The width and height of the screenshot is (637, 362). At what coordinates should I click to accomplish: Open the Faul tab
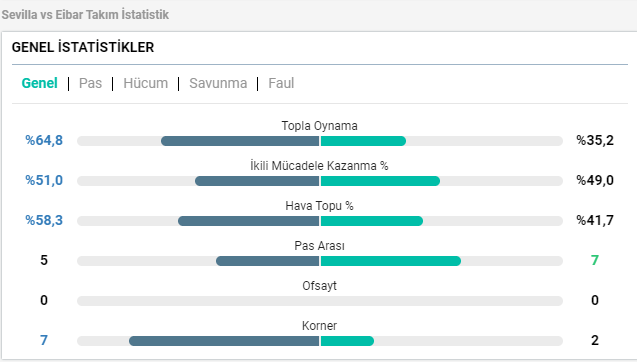pyautogui.click(x=281, y=83)
